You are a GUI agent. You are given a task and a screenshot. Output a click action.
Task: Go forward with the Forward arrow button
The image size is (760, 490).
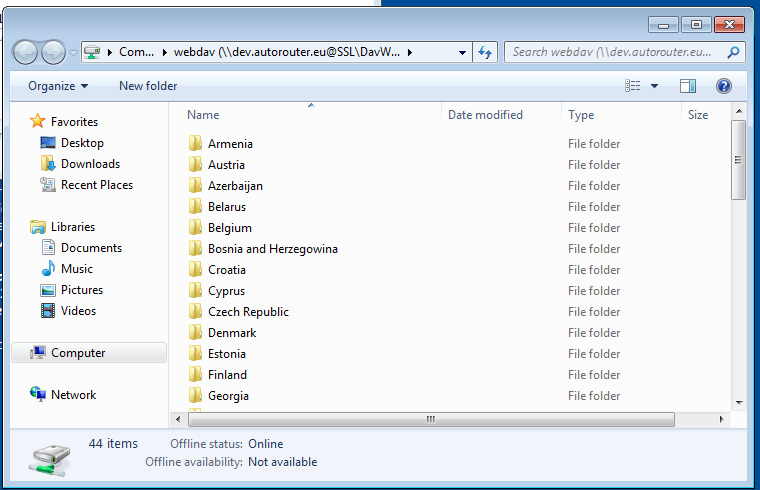pyautogui.click(x=53, y=52)
